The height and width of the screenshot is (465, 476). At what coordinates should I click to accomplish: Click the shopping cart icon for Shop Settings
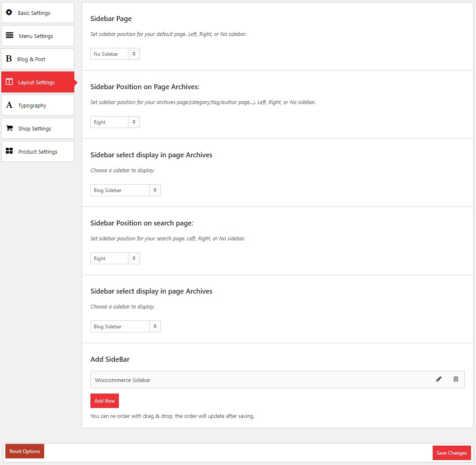pyautogui.click(x=9, y=128)
